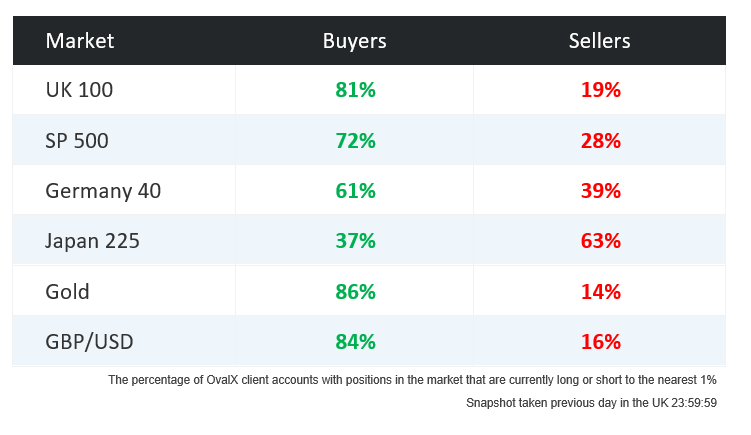The width and height of the screenshot is (751, 435).
Task: Click the snapshot time note 23:59:59
Action: pos(591,403)
